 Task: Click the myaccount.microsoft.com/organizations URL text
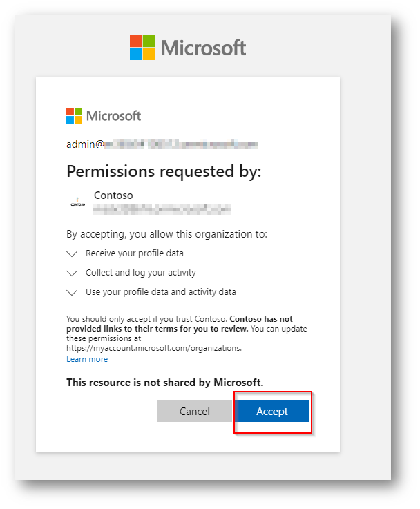coord(153,348)
